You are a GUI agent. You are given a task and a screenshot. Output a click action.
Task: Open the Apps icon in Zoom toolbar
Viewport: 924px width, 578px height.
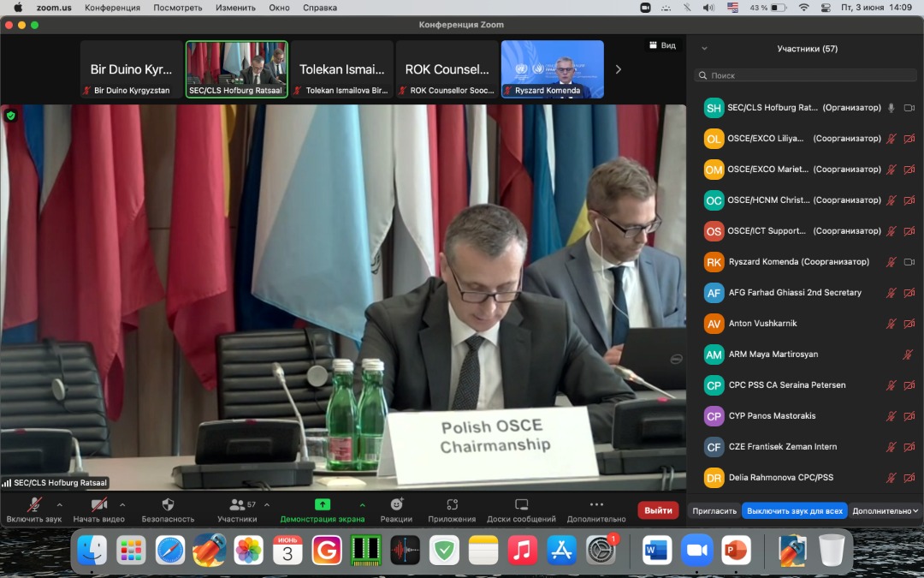point(452,505)
